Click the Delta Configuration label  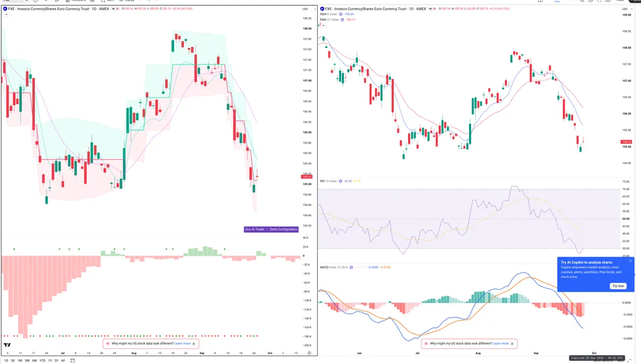284,230
